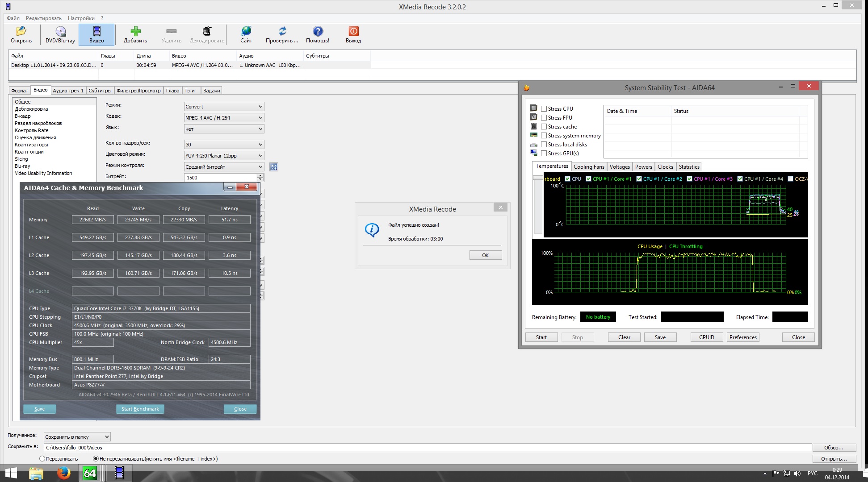Click the green Добавить plus icon

pos(135,32)
